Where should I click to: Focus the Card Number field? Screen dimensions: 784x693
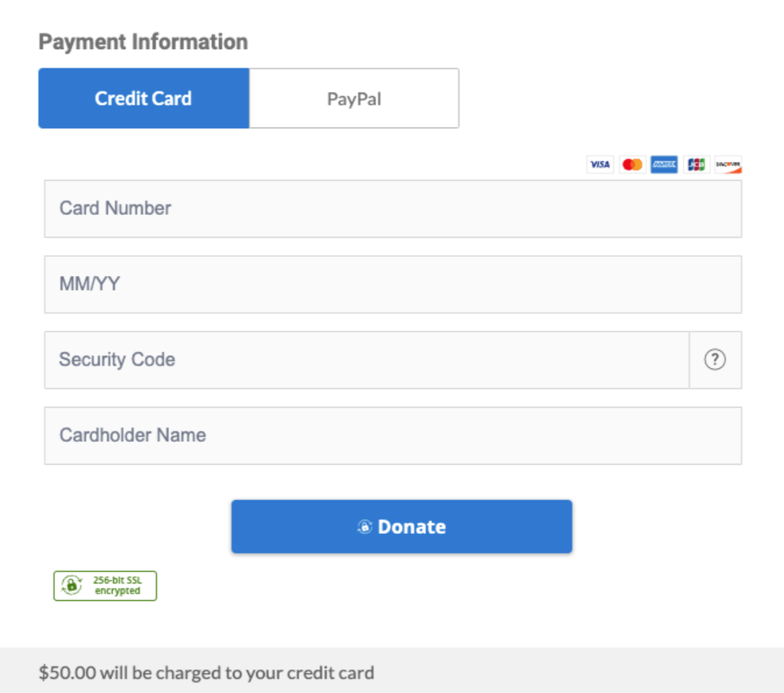(393, 208)
